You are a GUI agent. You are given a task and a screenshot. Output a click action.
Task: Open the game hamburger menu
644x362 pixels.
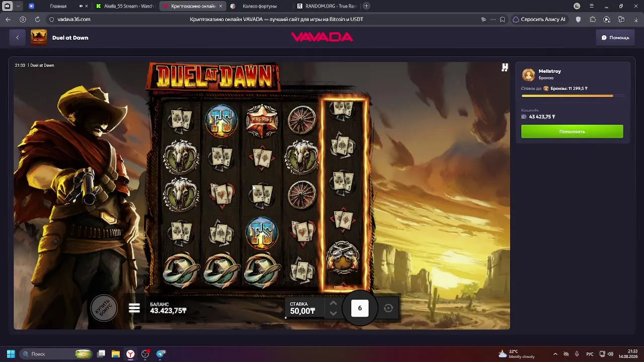[134, 308]
